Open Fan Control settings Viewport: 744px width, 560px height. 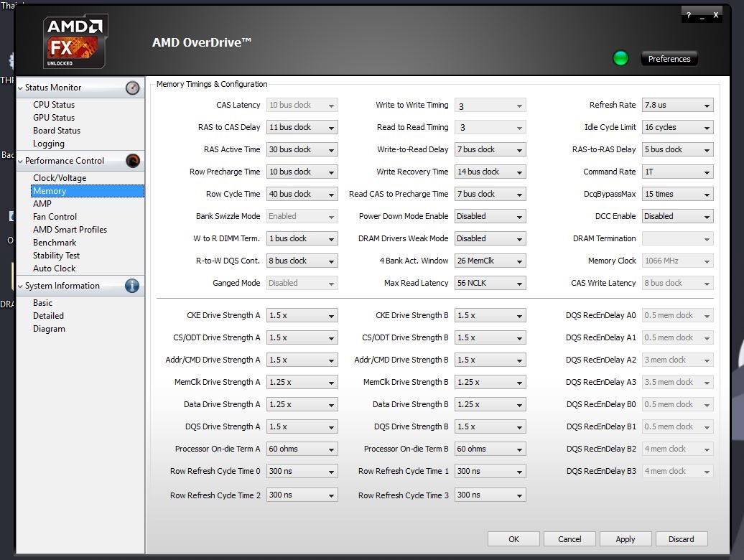(55, 217)
